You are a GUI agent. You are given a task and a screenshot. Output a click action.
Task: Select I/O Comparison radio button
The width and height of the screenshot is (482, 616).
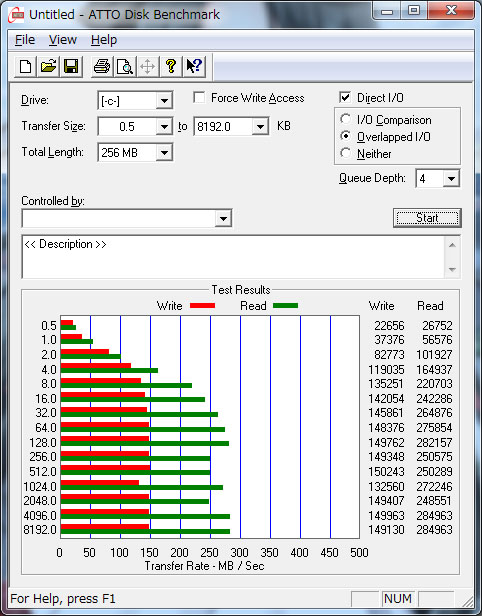click(x=345, y=119)
